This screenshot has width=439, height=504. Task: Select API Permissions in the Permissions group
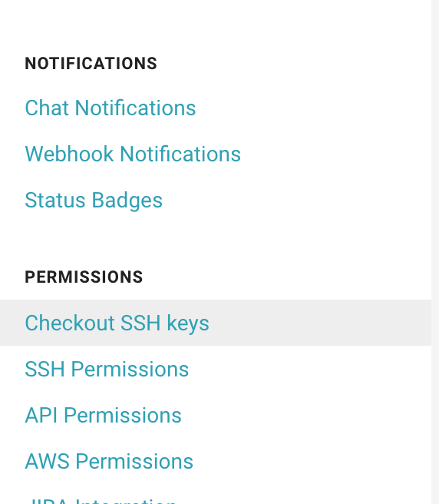pyautogui.click(x=103, y=415)
